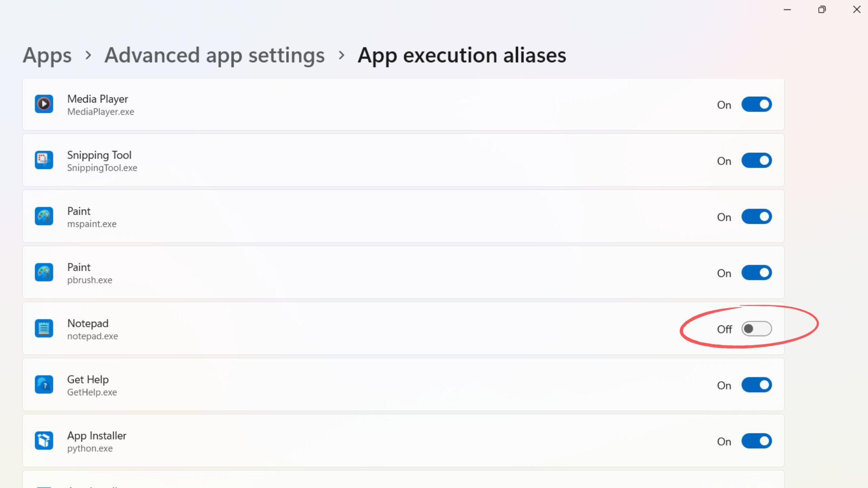Viewport: 868px width, 488px height.
Task: Click the Notepad app icon
Action: (44, 328)
